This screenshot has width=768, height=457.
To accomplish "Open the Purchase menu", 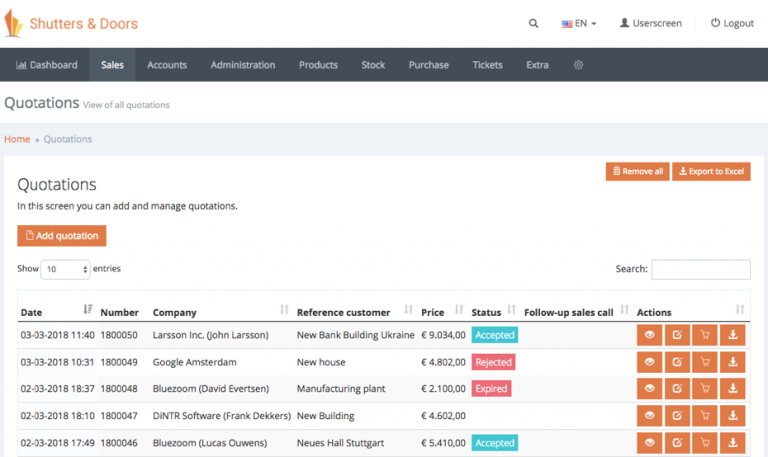I will (429, 65).
